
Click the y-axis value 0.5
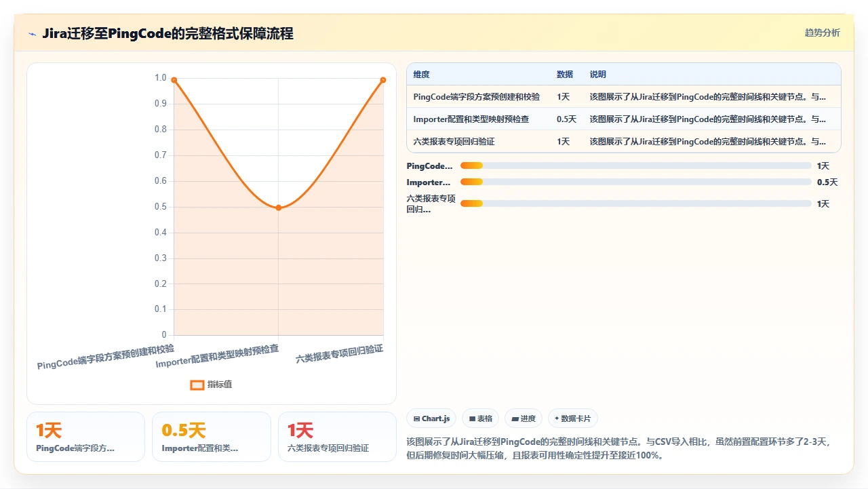[x=160, y=207]
